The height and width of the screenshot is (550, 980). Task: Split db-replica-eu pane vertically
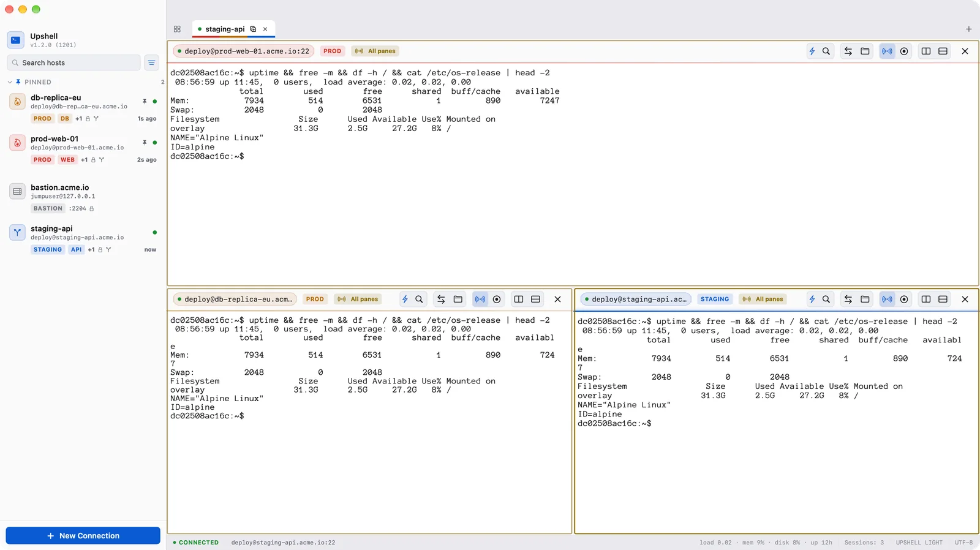tap(519, 299)
